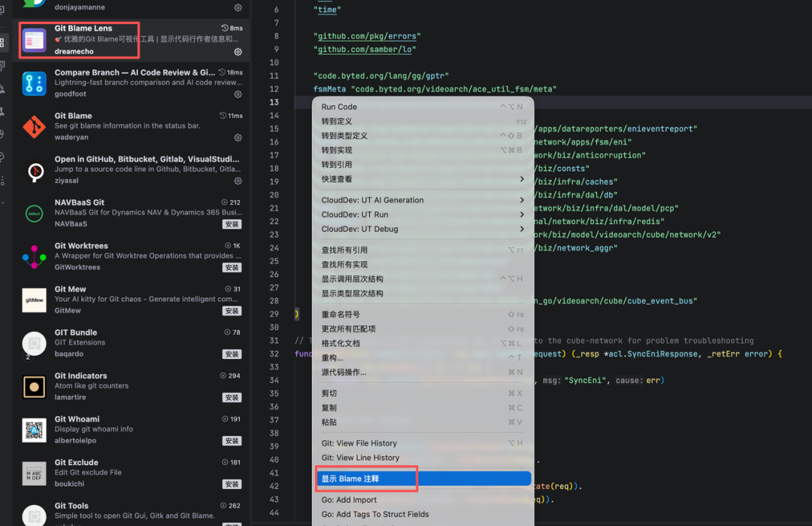Install the Git Mew extension
Screen dimensions: 812x526
point(232,311)
